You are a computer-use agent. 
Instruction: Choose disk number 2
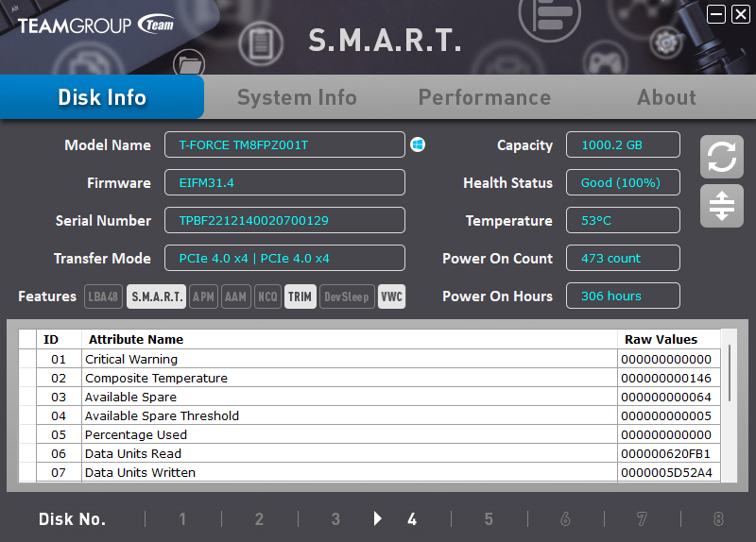pos(259,518)
